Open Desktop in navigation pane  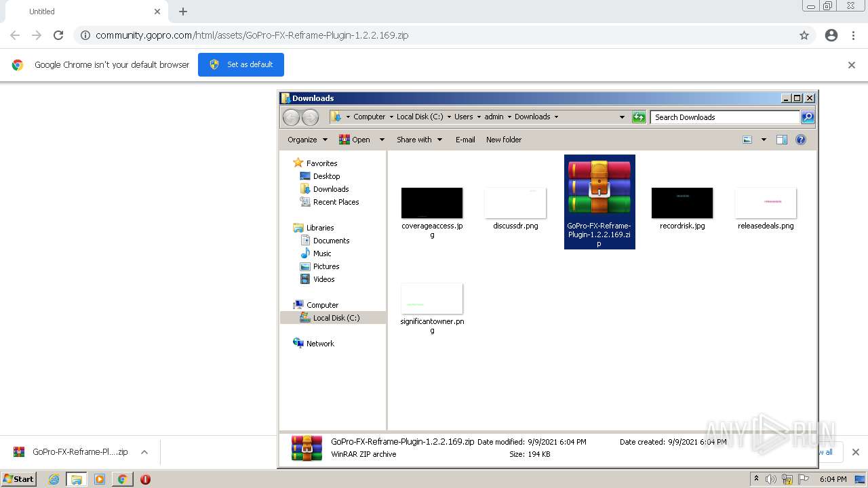point(326,176)
